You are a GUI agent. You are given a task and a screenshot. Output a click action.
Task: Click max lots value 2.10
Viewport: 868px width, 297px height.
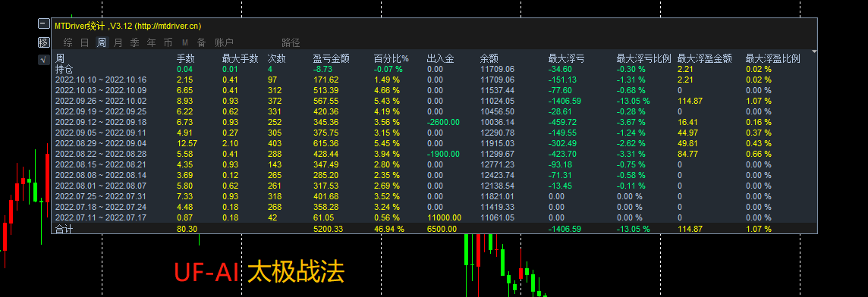tap(231, 143)
